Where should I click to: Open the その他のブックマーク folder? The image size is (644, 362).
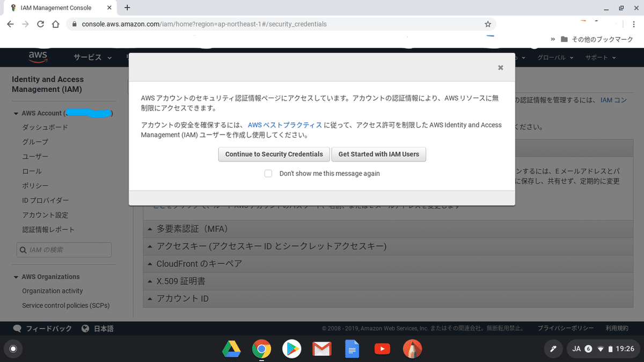coord(597,39)
